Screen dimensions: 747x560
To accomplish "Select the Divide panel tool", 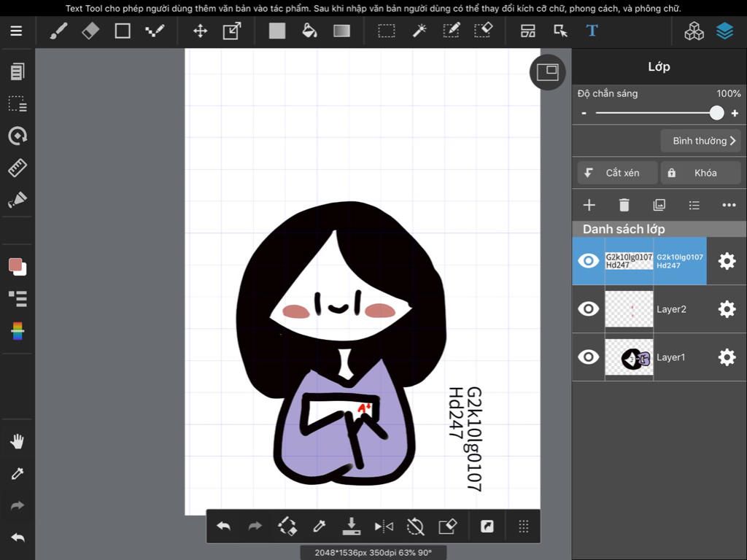I will tap(528, 31).
